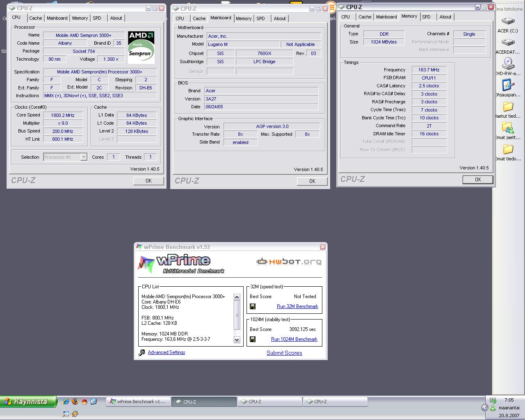Click the Socket 754 package field

pos(84,51)
